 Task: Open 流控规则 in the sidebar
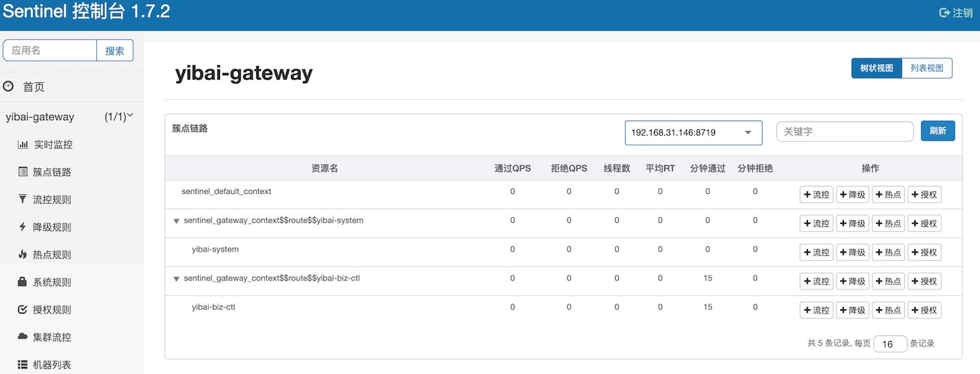(x=52, y=199)
